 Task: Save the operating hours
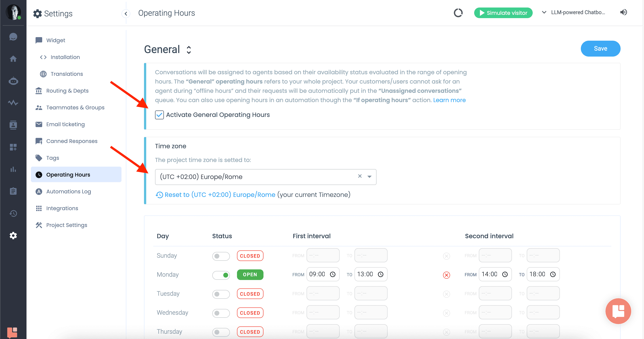coord(600,49)
